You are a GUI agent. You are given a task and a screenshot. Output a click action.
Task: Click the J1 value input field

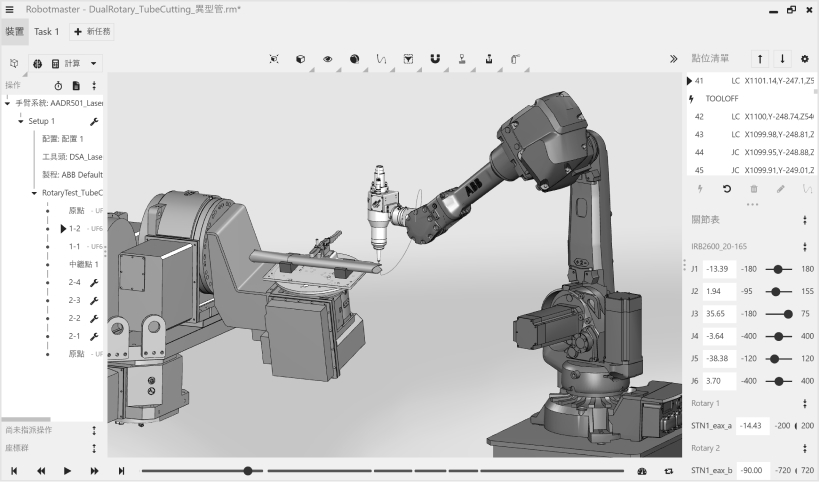[x=718, y=269]
